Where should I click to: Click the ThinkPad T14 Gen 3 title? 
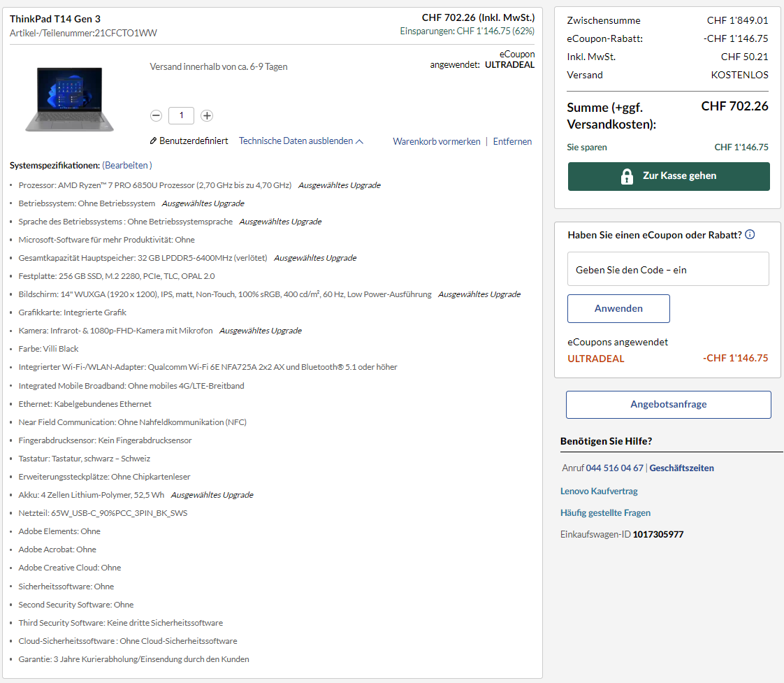tap(55, 19)
